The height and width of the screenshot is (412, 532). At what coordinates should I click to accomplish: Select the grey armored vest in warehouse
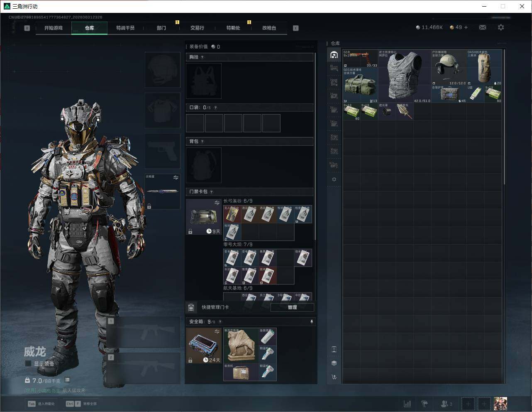[x=405, y=76]
